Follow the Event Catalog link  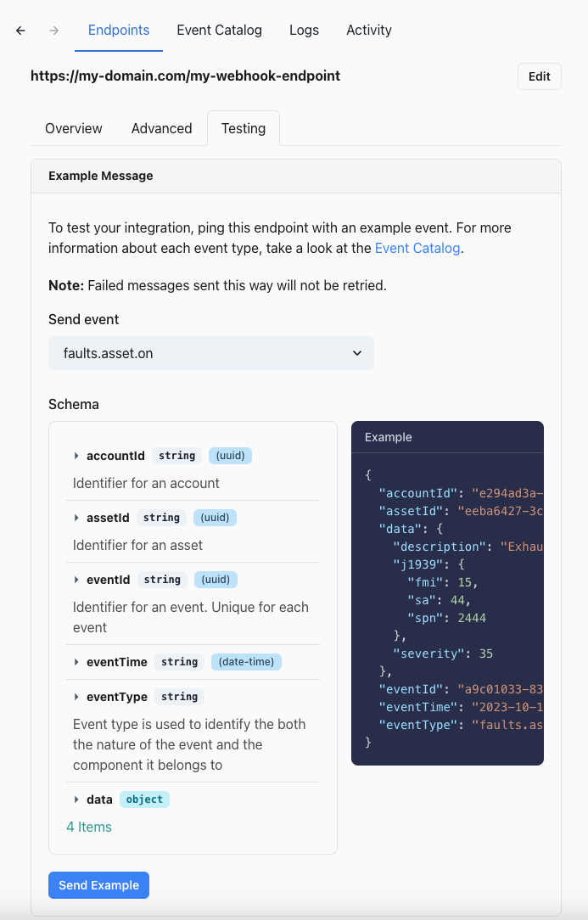[x=417, y=248]
